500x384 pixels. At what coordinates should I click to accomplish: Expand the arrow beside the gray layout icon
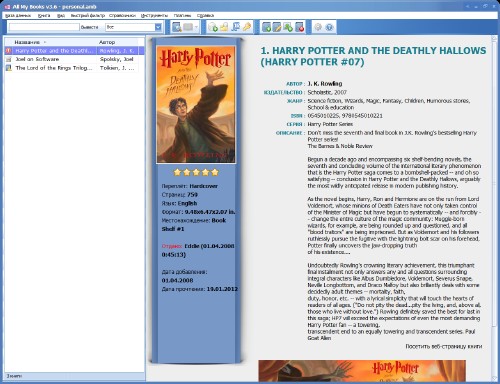(196, 27)
